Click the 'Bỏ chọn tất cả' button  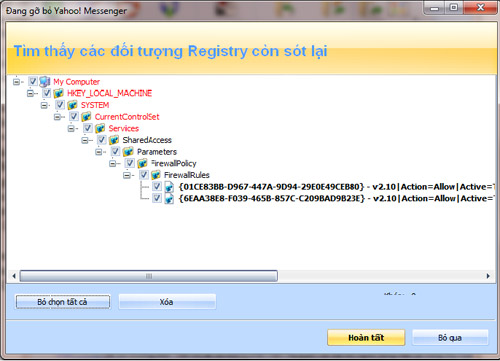pos(63,302)
